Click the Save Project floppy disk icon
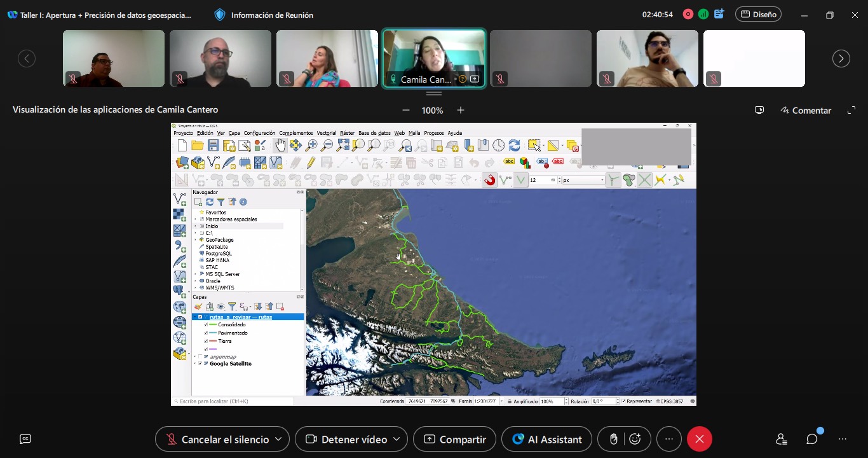 (214, 146)
